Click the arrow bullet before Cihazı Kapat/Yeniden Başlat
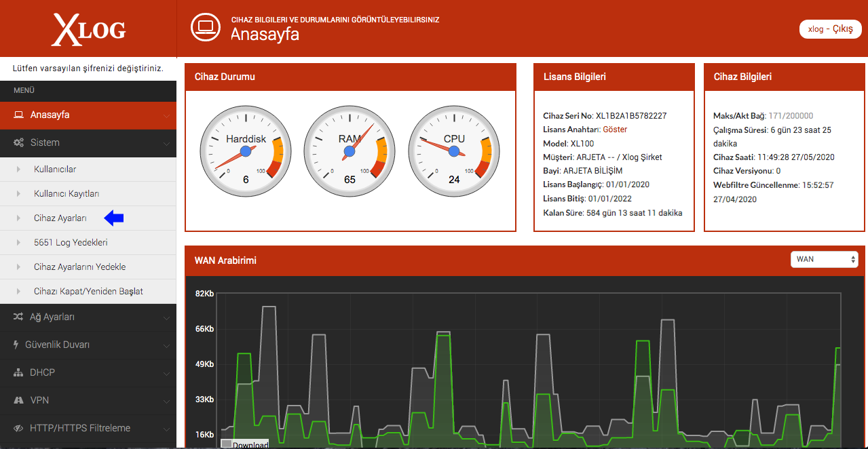The width and height of the screenshot is (868, 449). coord(19,292)
